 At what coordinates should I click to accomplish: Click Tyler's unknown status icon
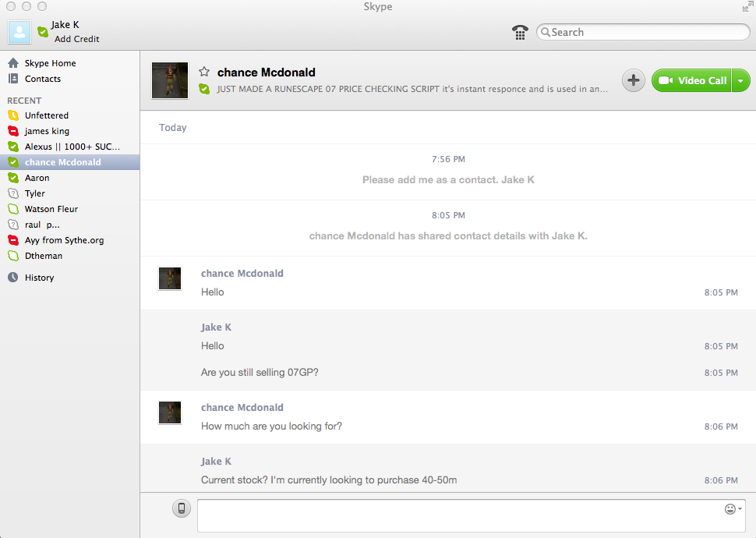[x=13, y=193]
